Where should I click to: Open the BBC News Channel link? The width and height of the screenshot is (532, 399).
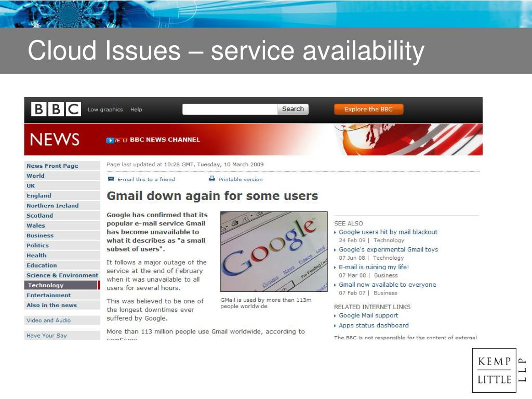tap(165, 140)
